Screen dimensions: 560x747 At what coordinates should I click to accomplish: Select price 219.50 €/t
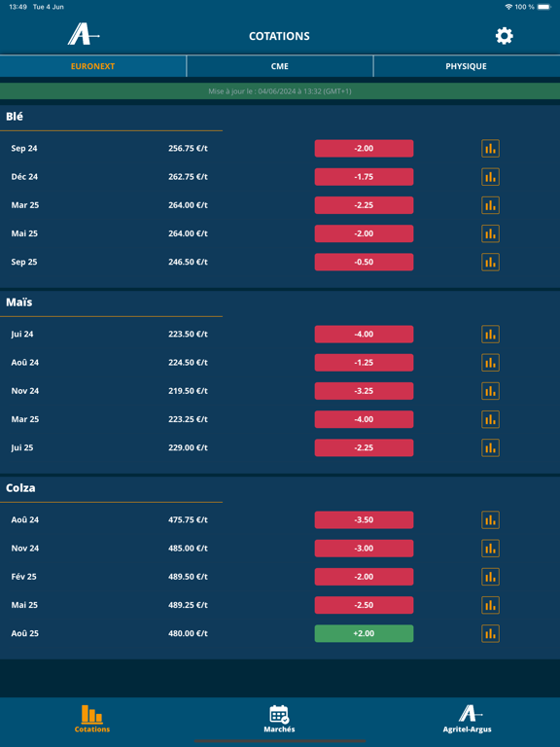(188, 391)
